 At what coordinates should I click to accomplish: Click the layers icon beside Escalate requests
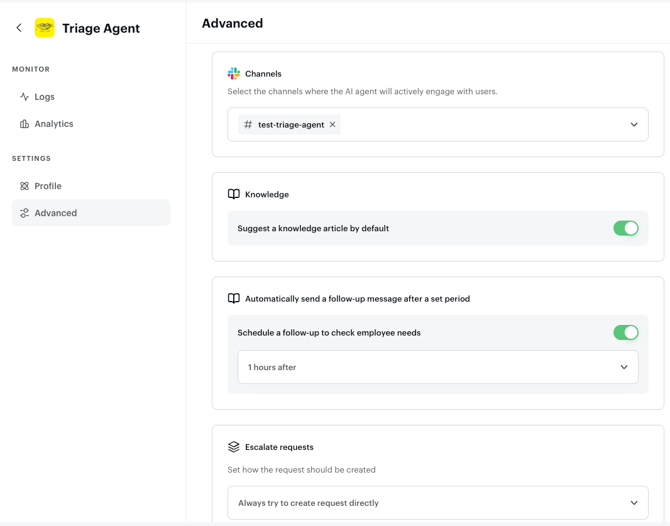tap(233, 447)
